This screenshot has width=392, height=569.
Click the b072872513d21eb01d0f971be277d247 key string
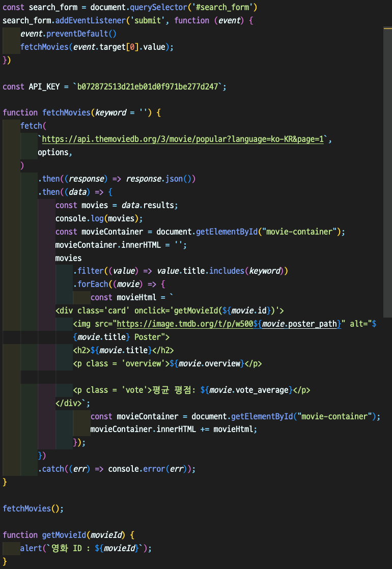147,87
